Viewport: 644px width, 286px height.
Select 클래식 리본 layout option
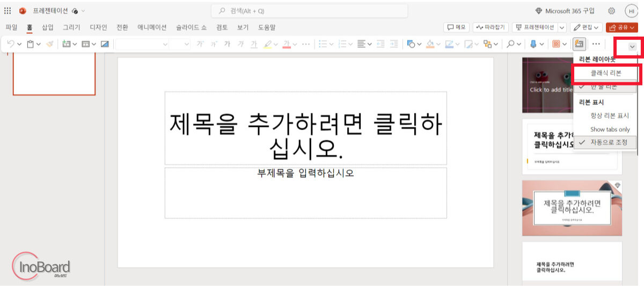coord(605,73)
